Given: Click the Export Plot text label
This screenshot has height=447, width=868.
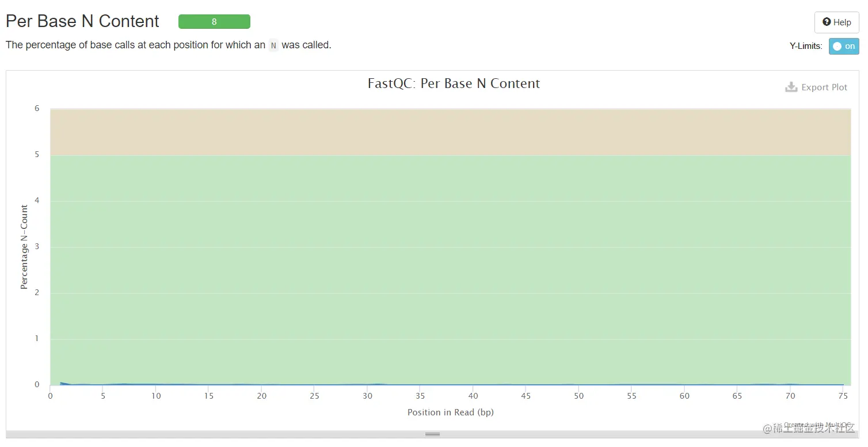Looking at the screenshot, I should tap(824, 87).
